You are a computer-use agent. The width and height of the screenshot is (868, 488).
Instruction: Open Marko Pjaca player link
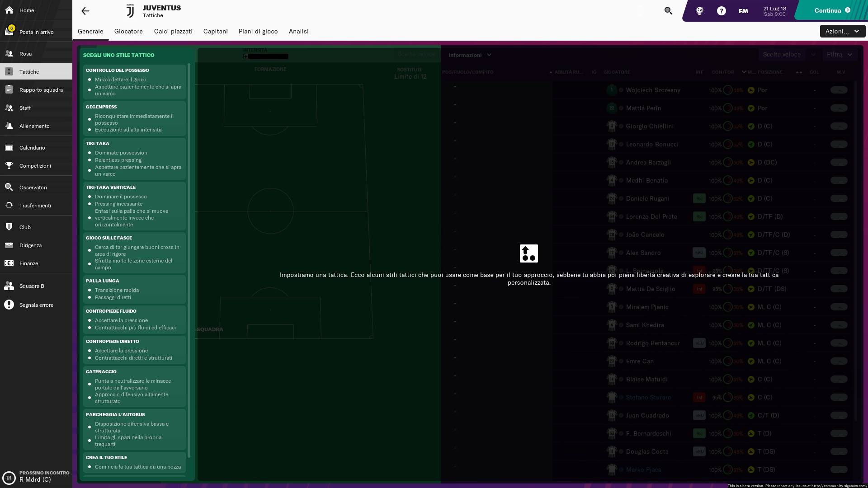coord(643,469)
